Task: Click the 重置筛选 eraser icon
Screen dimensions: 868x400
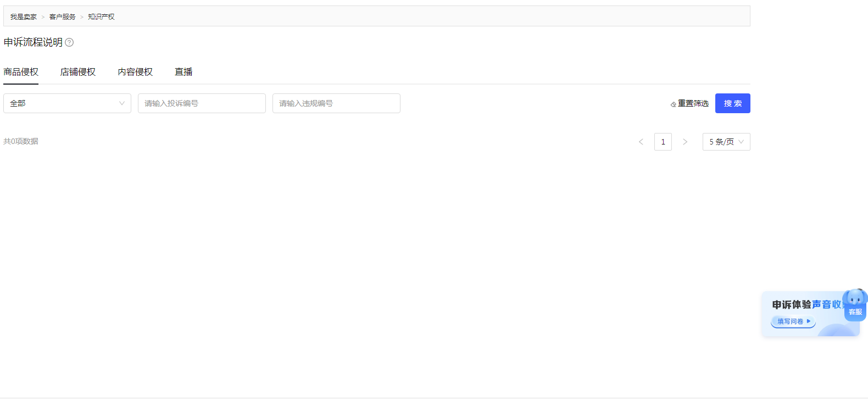Action: [673, 104]
